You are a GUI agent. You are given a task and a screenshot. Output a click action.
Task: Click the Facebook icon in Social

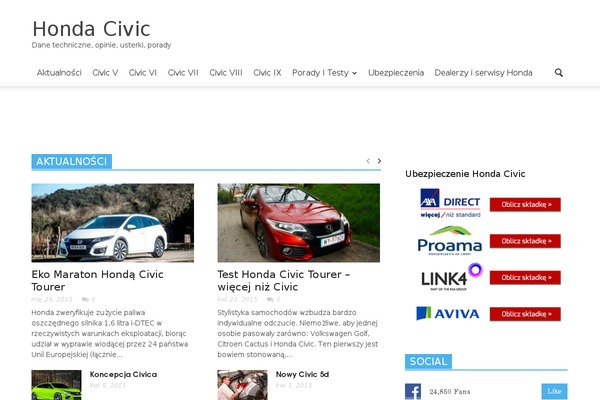click(413, 392)
